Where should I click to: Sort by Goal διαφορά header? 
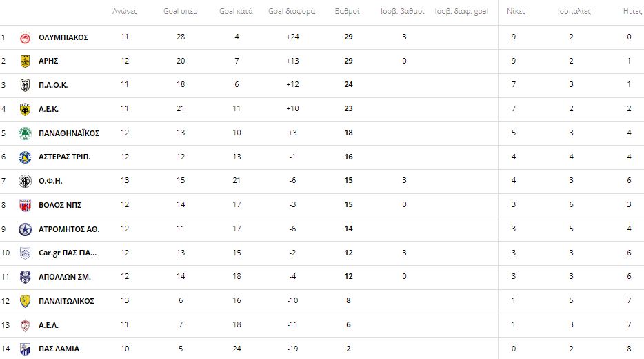(x=292, y=12)
